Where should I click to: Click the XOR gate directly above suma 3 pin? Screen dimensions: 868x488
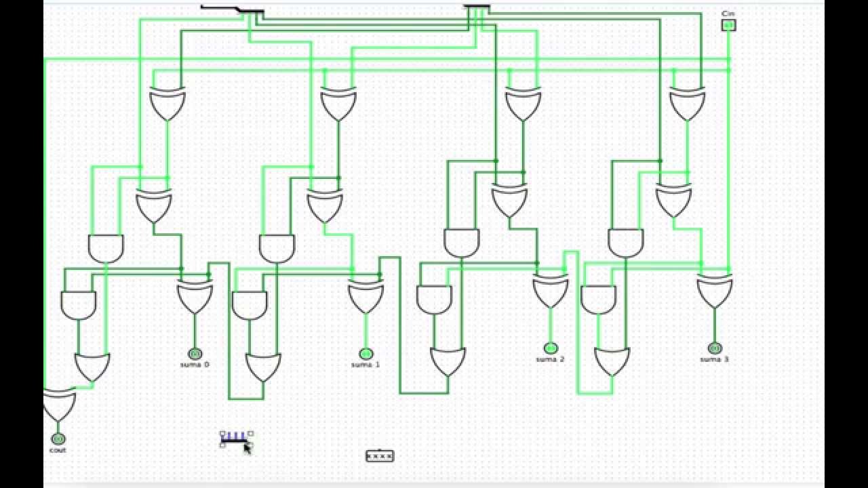[715, 291]
